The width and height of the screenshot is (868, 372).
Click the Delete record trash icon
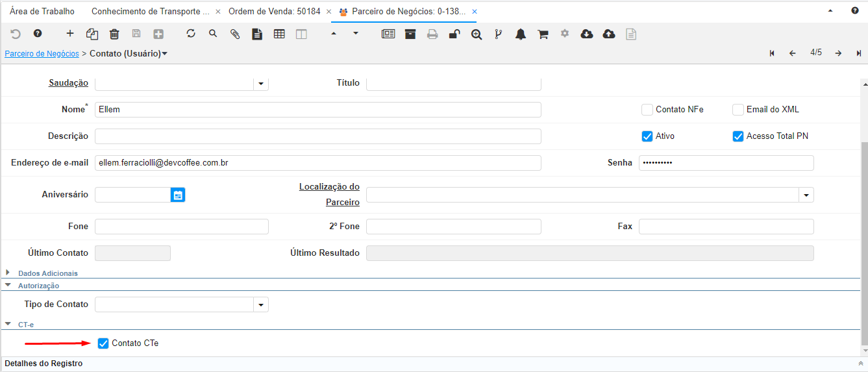coord(114,34)
